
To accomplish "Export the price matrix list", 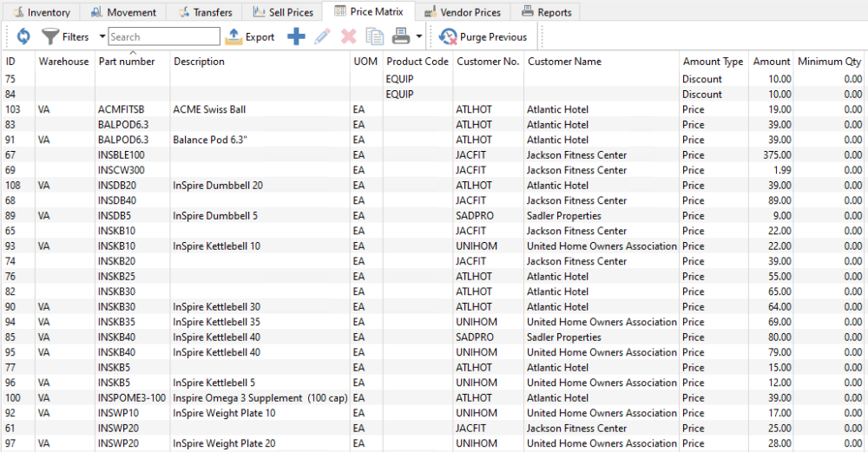I will 250,37.
